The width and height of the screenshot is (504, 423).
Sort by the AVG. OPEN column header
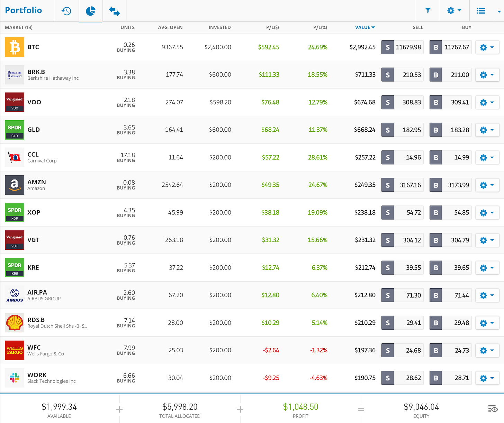170,27
